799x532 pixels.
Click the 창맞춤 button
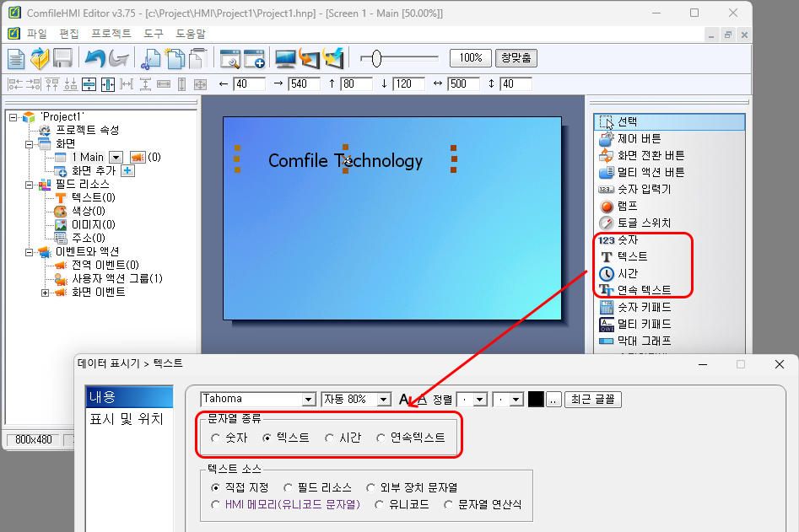click(x=518, y=57)
